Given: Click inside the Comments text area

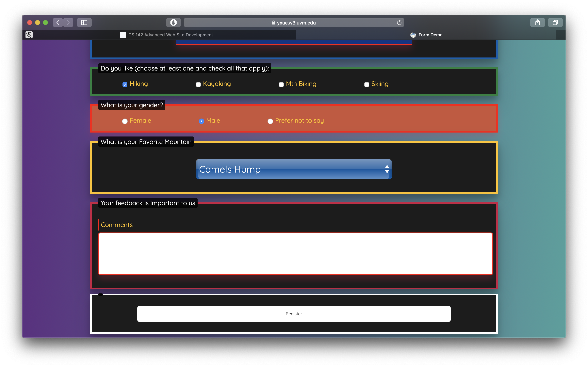Looking at the screenshot, I should tap(295, 254).
